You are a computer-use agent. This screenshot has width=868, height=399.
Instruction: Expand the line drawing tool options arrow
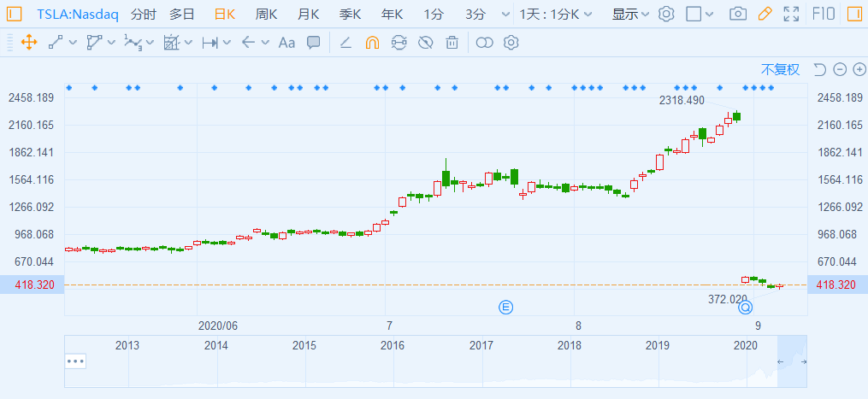pos(74,42)
